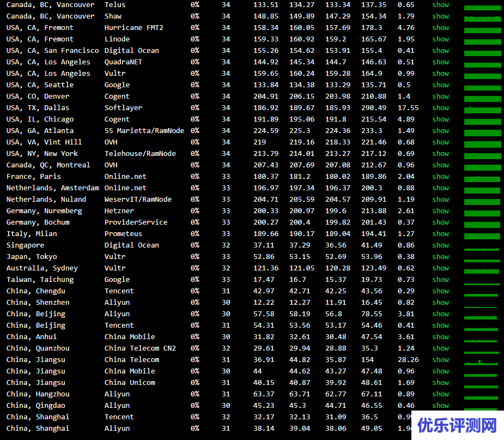
Task: Open "show" for China Telecom CN2 Quanzhou
Action: click(x=440, y=348)
